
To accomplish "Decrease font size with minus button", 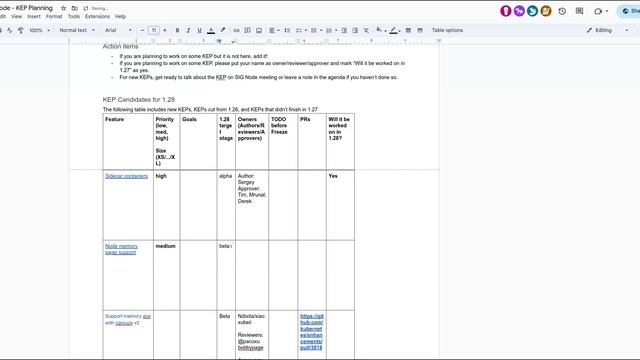I will [142, 30].
